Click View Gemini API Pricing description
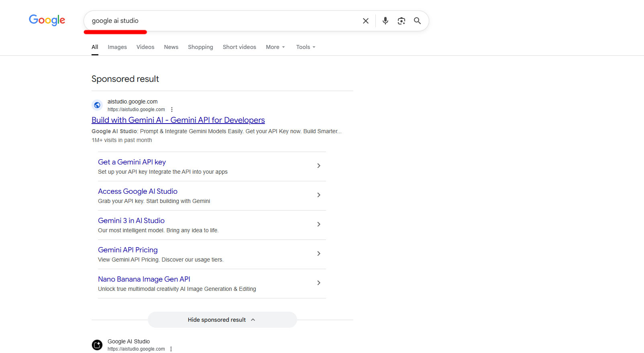The height and width of the screenshot is (353, 644). 161,260
